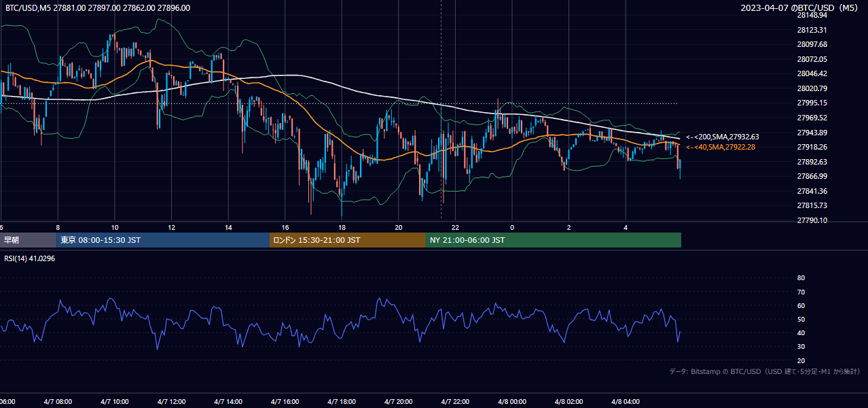The width and height of the screenshot is (868, 408).
Task: Click bottom time label 4/7 14:00
Action: pyautogui.click(x=228, y=402)
